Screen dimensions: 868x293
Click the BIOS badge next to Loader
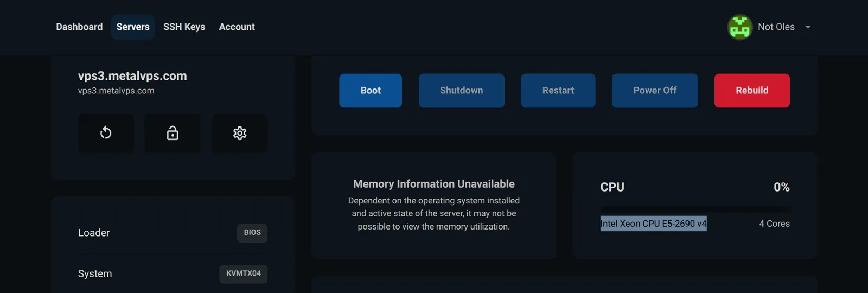252,233
